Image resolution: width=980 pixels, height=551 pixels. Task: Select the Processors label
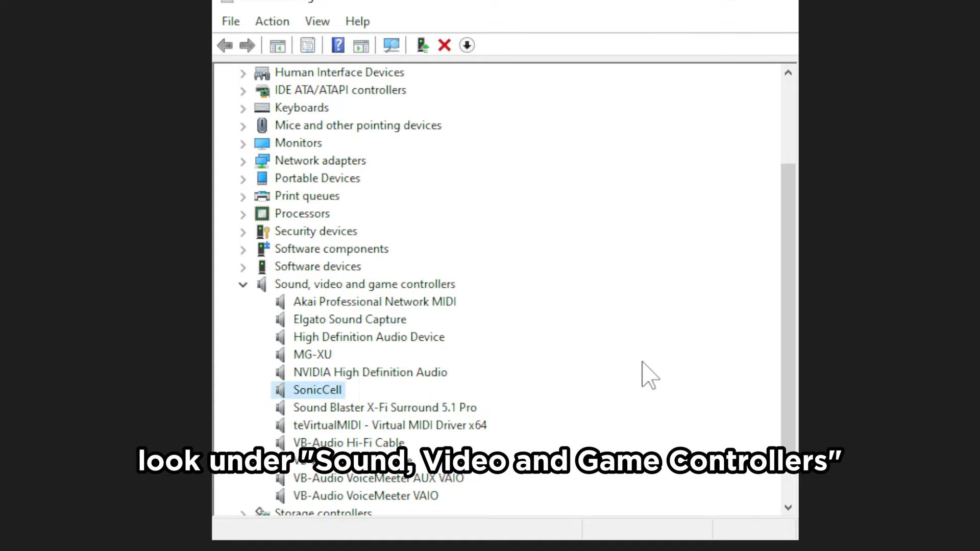coord(302,214)
